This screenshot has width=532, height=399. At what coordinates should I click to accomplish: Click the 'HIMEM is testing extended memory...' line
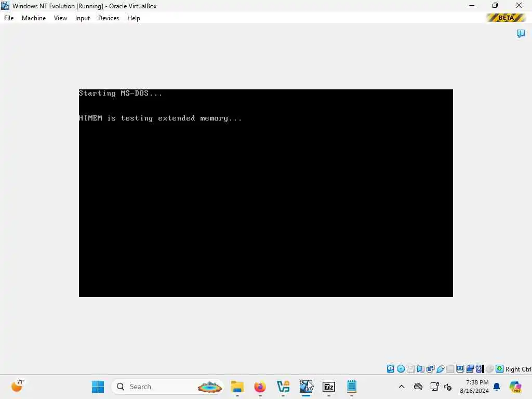coord(160,118)
